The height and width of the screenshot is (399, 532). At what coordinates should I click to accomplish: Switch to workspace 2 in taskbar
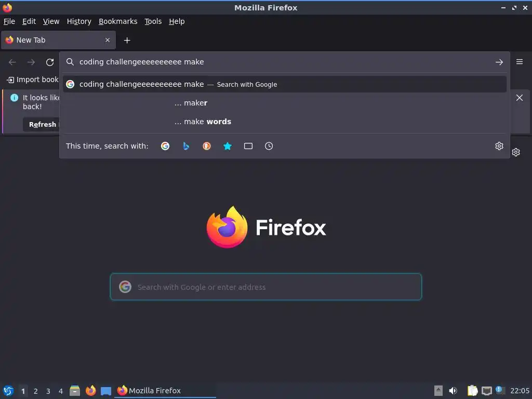(x=36, y=391)
